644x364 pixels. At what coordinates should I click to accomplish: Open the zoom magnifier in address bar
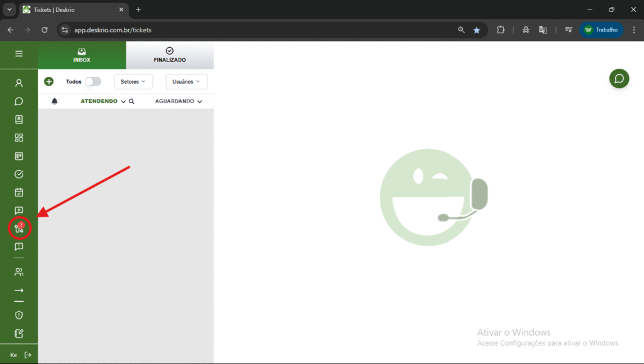pyautogui.click(x=461, y=30)
